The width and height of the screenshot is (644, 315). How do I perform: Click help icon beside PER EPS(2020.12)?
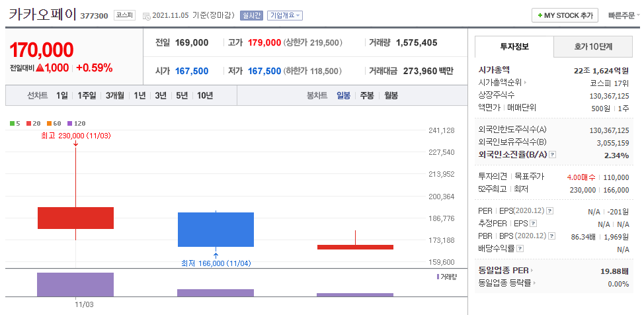(550, 211)
